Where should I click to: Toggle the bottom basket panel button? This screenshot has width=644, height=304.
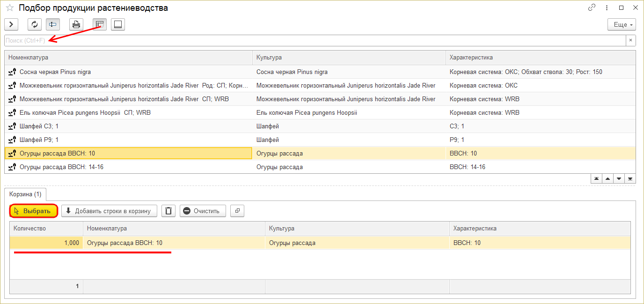117,24
